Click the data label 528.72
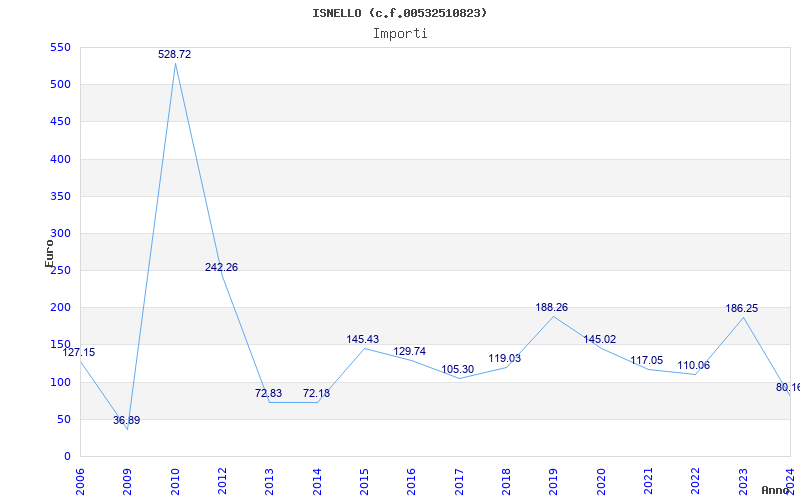The height and width of the screenshot is (500, 800). 174,54
